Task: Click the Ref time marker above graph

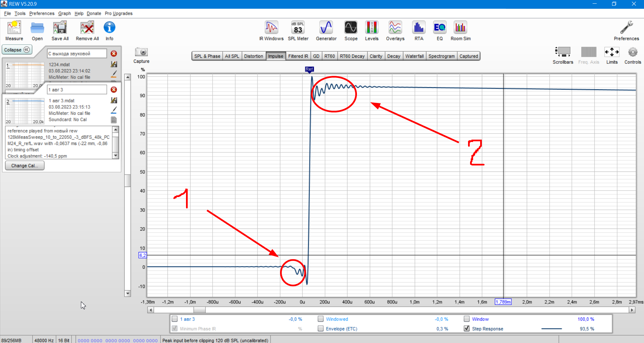Action: (x=309, y=69)
